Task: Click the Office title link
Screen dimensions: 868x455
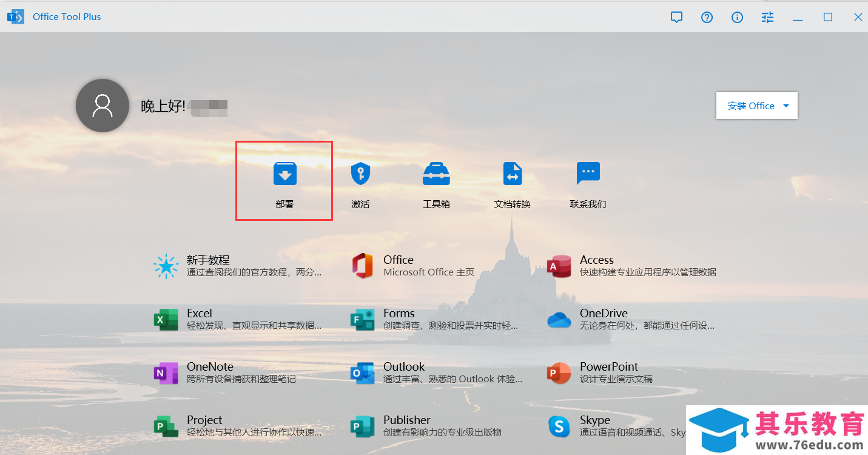Action: [399, 260]
